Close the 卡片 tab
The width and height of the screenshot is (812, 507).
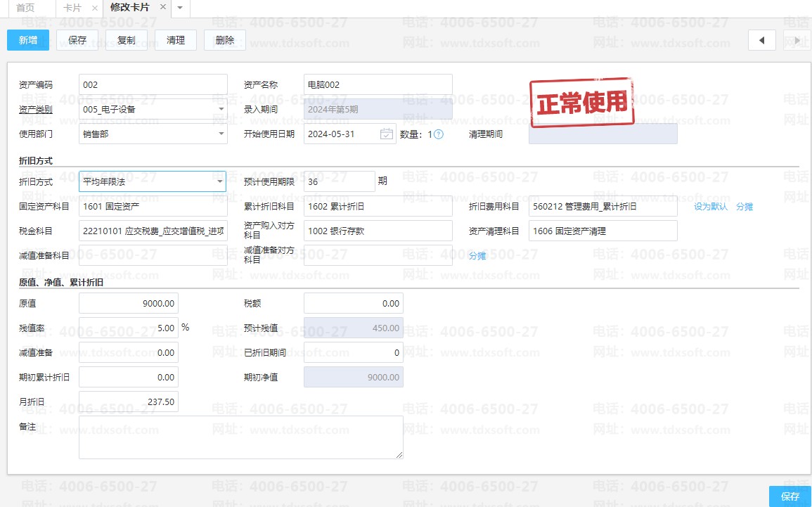click(x=95, y=8)
